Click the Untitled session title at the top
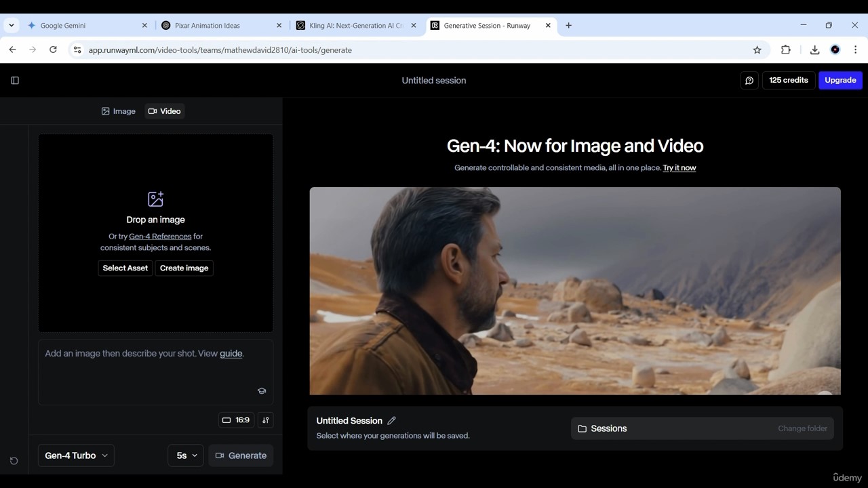Image resolution: width=868 pixels, height=488 pixels. point(434,81)
